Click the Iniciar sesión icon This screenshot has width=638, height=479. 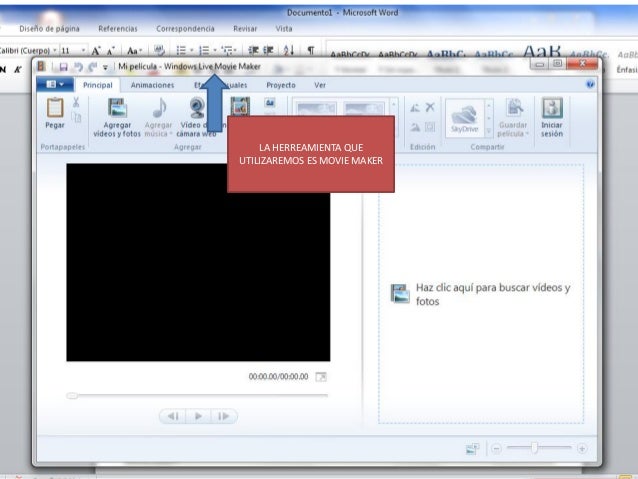(x=552, y=108)
